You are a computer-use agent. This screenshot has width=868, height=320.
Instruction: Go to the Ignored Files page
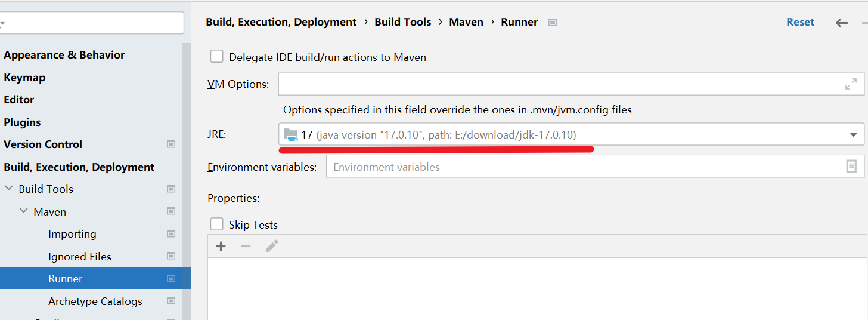80,257
